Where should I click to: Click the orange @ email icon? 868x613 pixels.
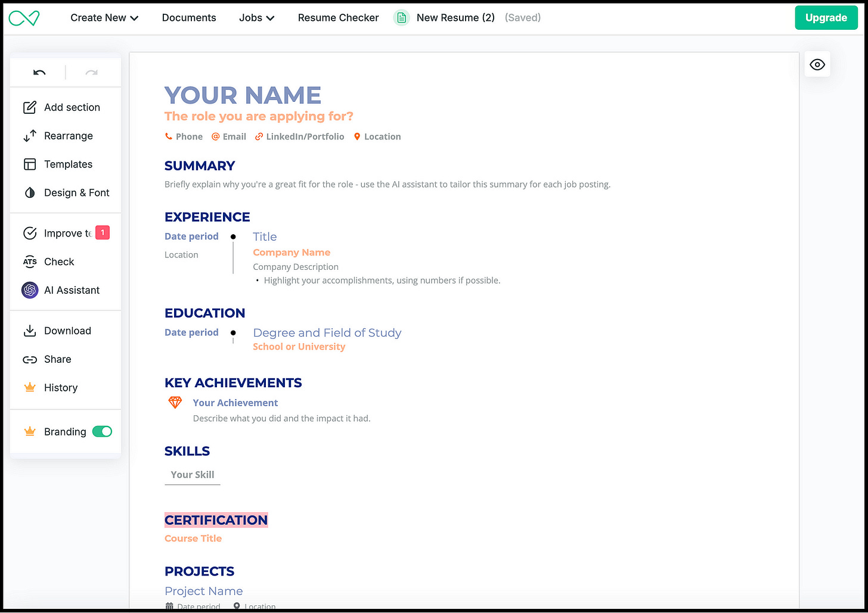pos(216,136)
